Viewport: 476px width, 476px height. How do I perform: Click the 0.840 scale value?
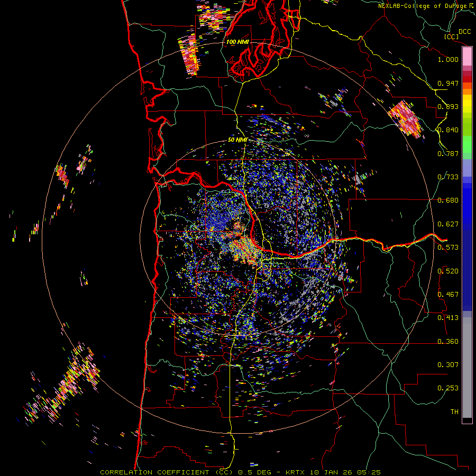[x=448, y=130]
